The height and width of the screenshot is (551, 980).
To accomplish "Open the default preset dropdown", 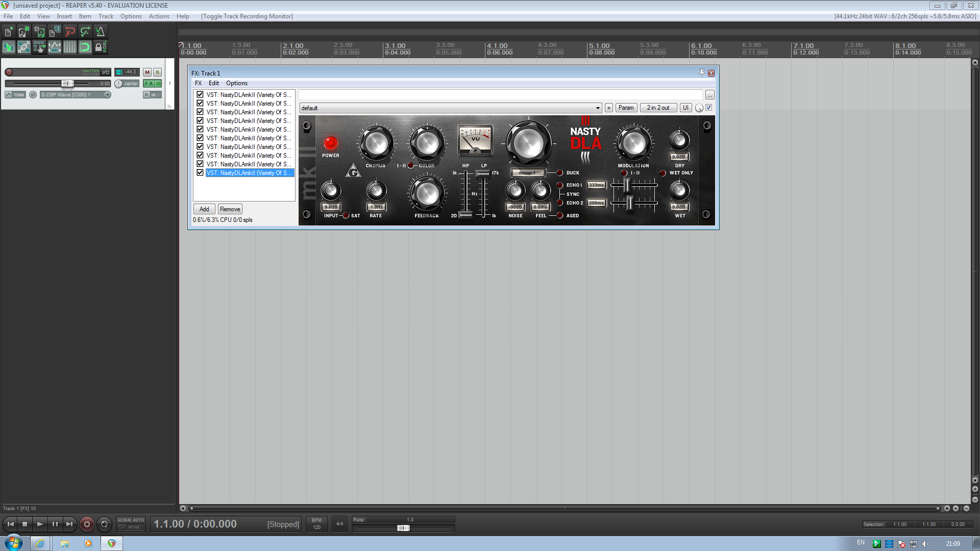I will click(x=598, y=108).
